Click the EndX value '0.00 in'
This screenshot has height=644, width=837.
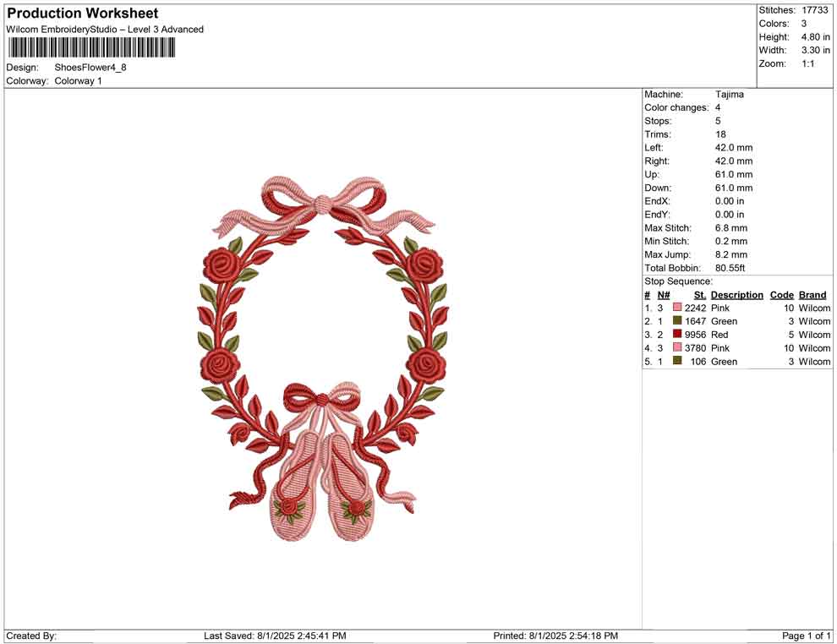[730, 201]
